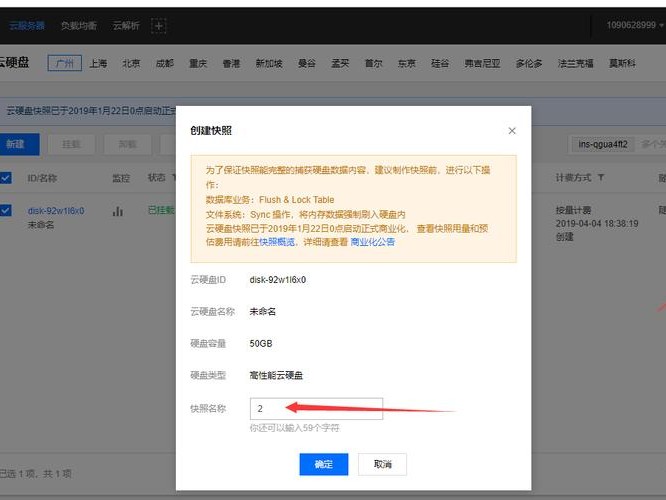Screen dimensions: 666x500
Task: Click the ID/名称 column header
Action: point(42,178)
